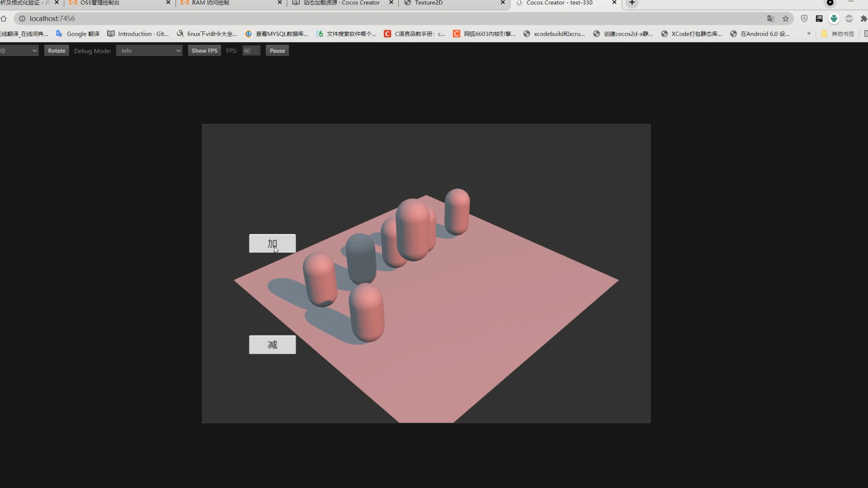
Task: Switch to the RAM 访问控制 tab
Action: click(x=210, y=3)
